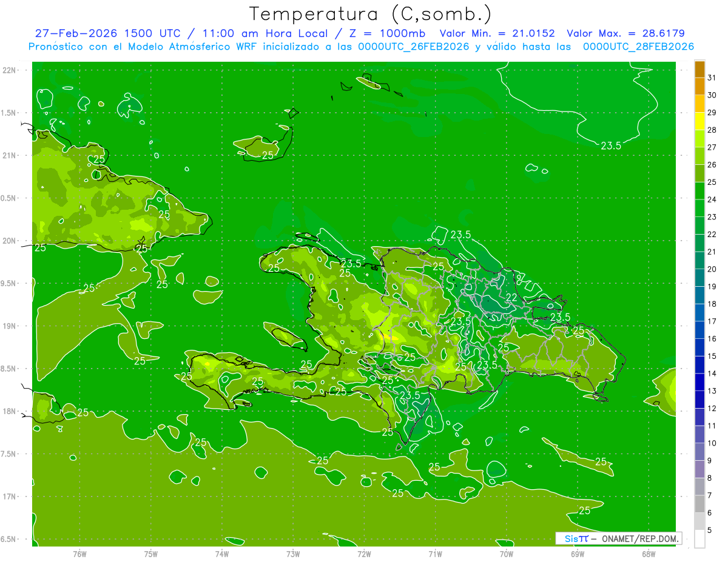
Task: Select the 'Valor Max. = 28.6179' readout
Action: tap(625, 34)
